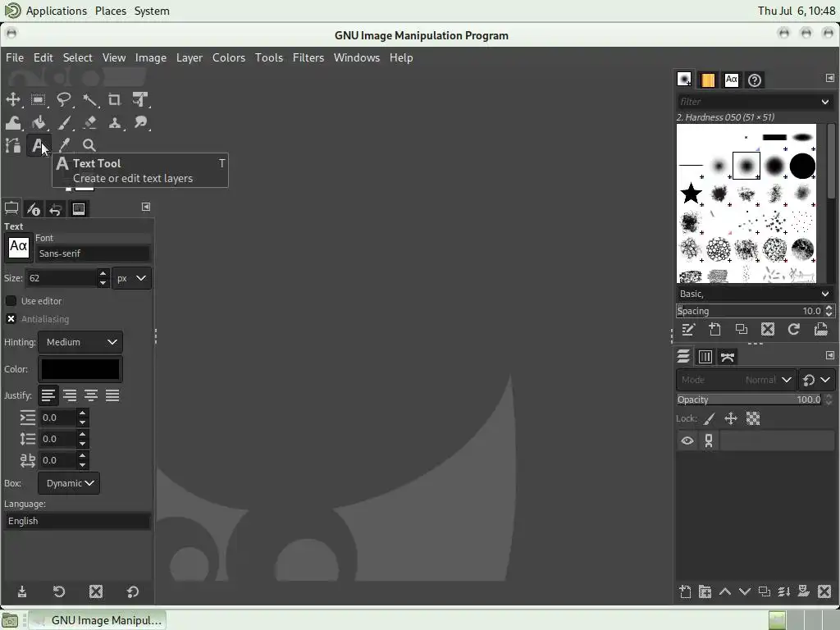Reset tool options to default values

coord(132,591)
